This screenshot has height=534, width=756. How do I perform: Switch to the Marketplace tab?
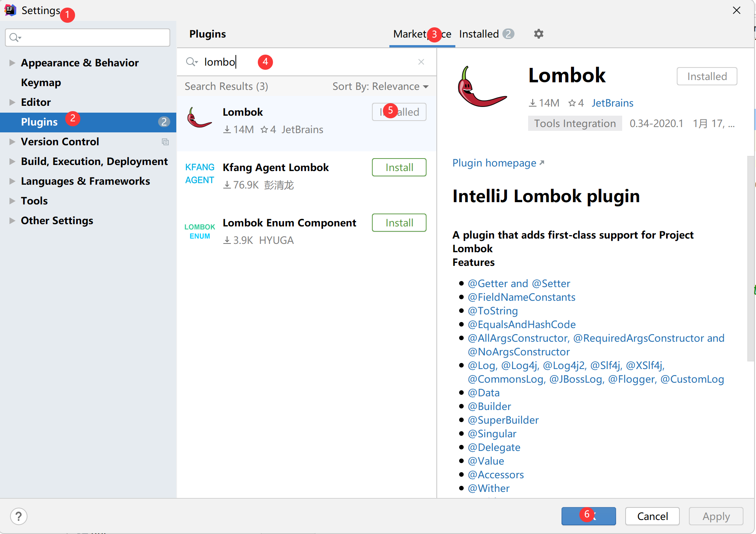(x=422, y=34)
